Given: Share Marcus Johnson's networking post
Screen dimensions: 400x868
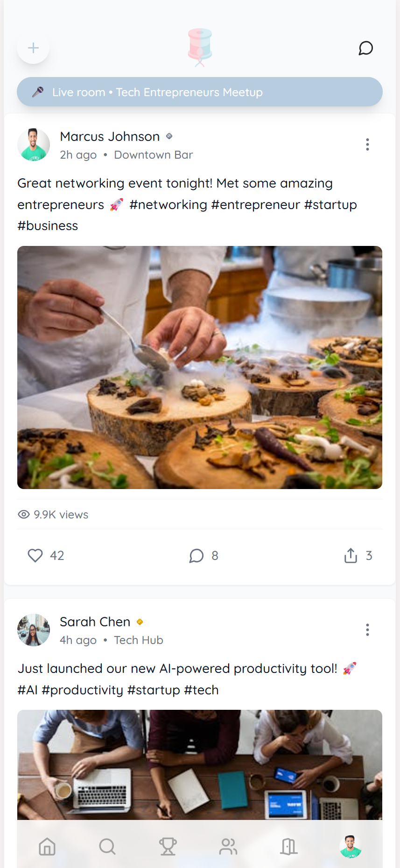Looking at the screenshot, I should click(x=351, y=555).
